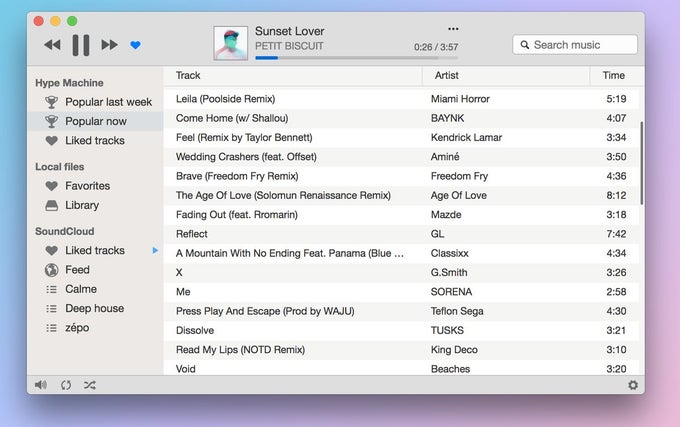Click the rewind previous track button

click(52, 45)
